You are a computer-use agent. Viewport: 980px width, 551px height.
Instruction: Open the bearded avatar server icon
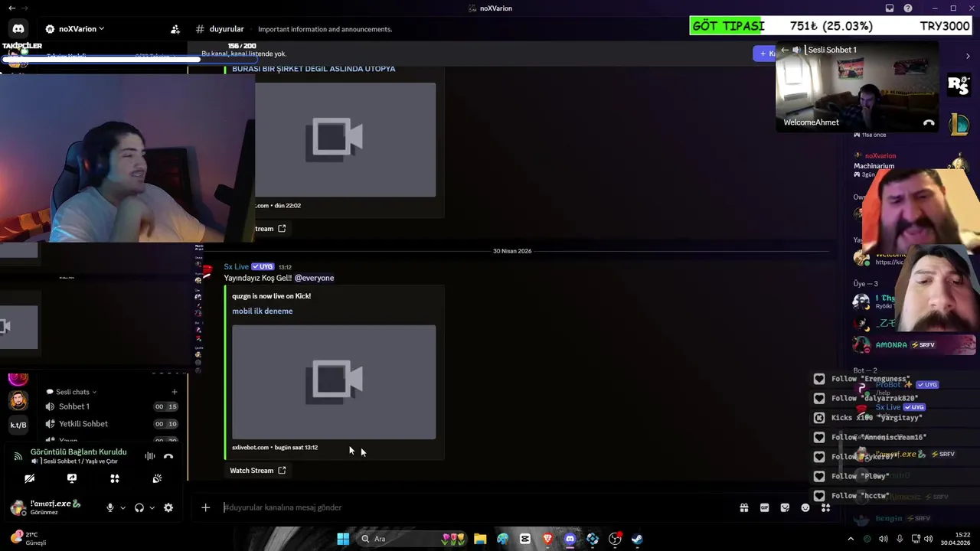(18, 400)
